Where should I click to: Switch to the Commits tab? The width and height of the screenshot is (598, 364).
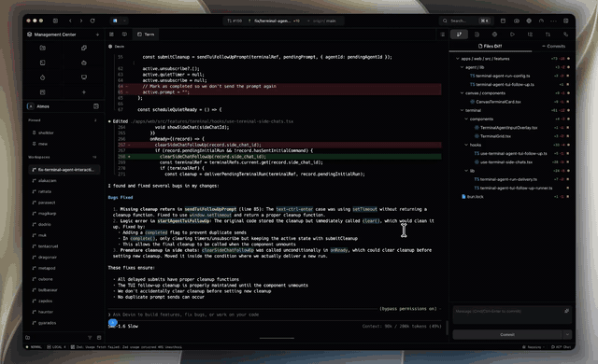click(x=554, y=46)
